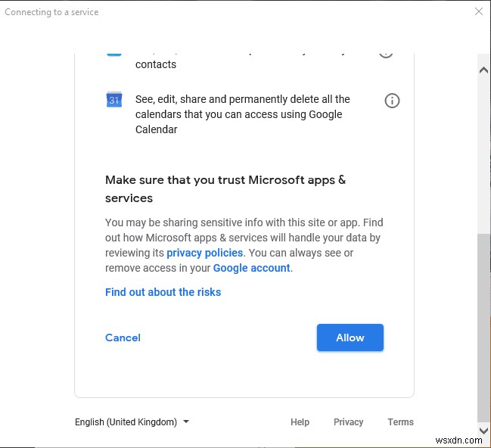
Task: Open the Privacy footer link
Action: coord(348,422)
